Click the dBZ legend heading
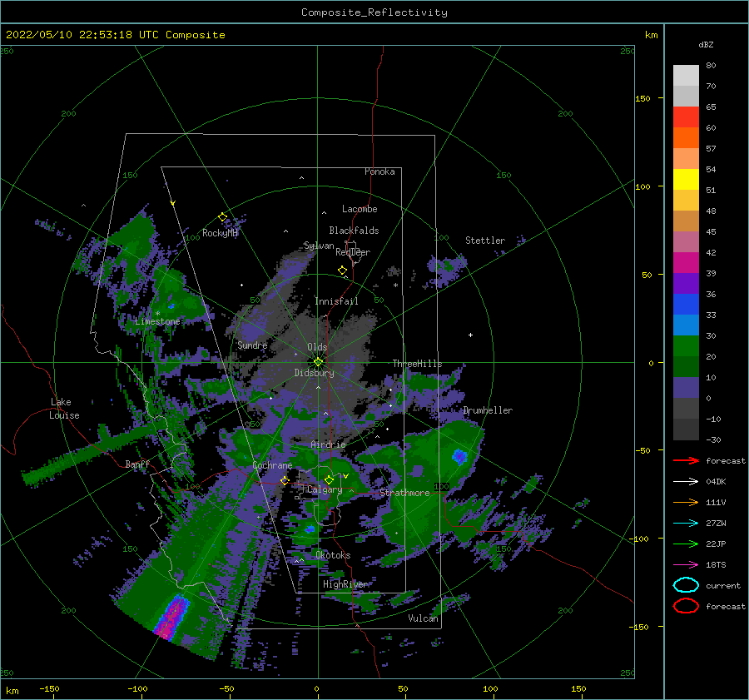Image resolution: width=749 pixels, height=700 pixels. click(x=706, y=44)
